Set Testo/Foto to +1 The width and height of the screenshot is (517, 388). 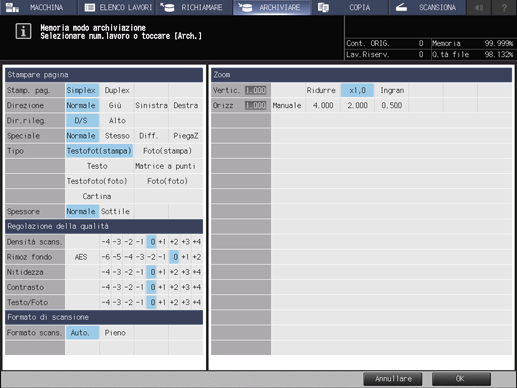[x=162, y=302]
